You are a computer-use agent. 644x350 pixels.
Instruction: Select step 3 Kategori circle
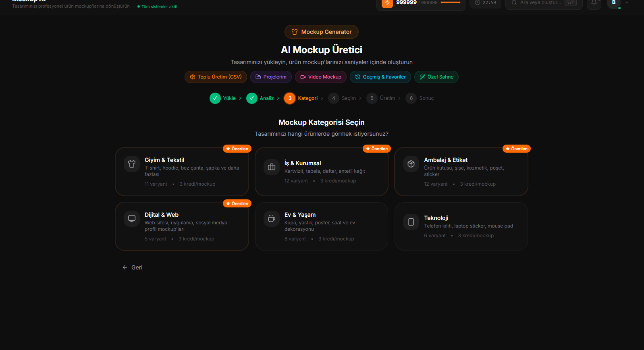290,98
